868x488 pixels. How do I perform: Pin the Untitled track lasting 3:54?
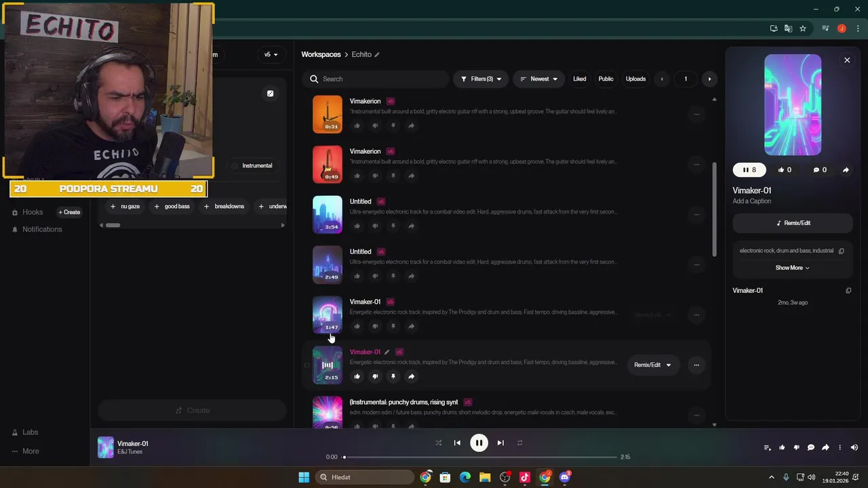coord(393,226)
